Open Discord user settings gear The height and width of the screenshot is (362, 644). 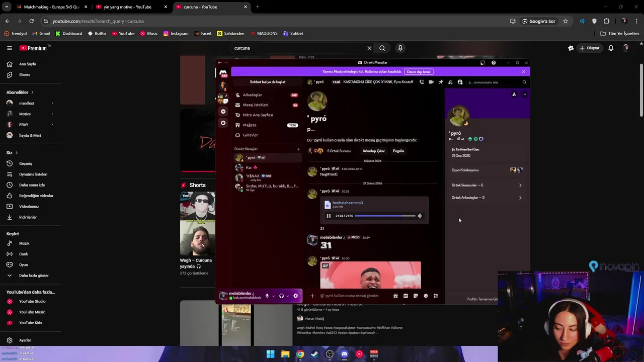(x=296, y=296)
